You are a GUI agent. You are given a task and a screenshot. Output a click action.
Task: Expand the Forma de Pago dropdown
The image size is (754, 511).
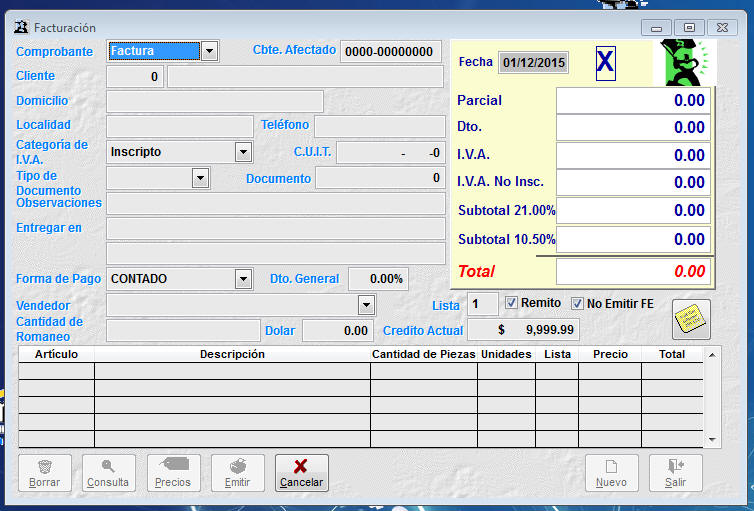243,279
